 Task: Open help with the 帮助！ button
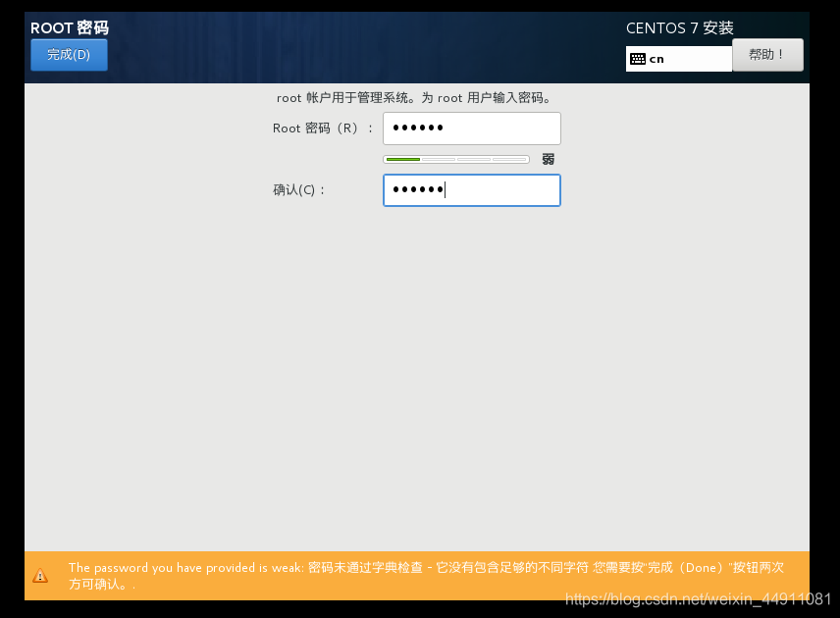click(x=767, y=55)
